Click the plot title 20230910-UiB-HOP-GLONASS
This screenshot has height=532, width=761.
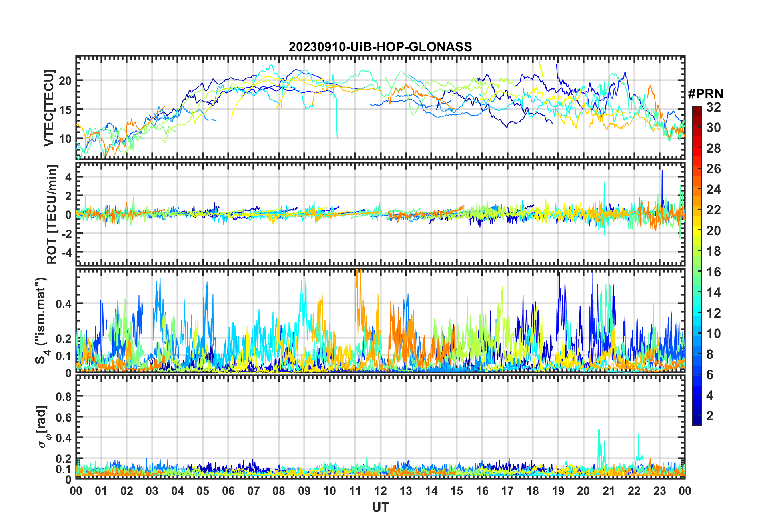pos(380,47)
